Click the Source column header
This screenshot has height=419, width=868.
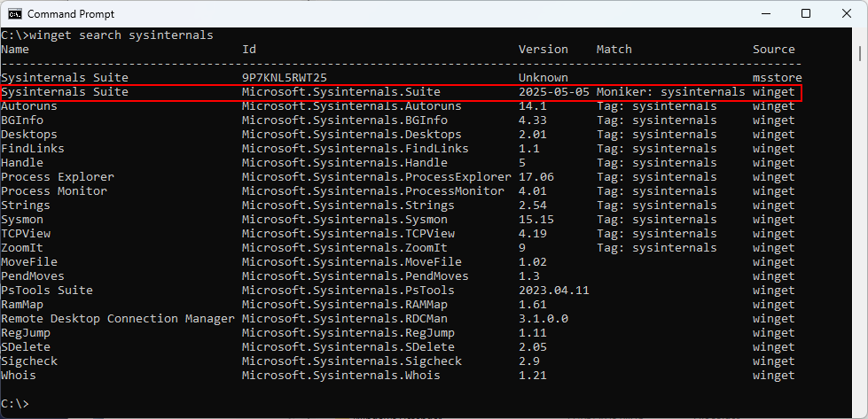(x=773, y=50)
